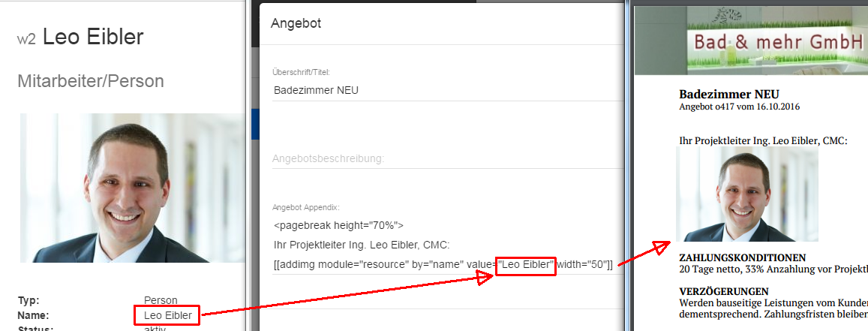This screenshot has height=331, width=868.
Task: Click the "Angebot o417 vom 16.10.2016" line
Action: point(739,107)
